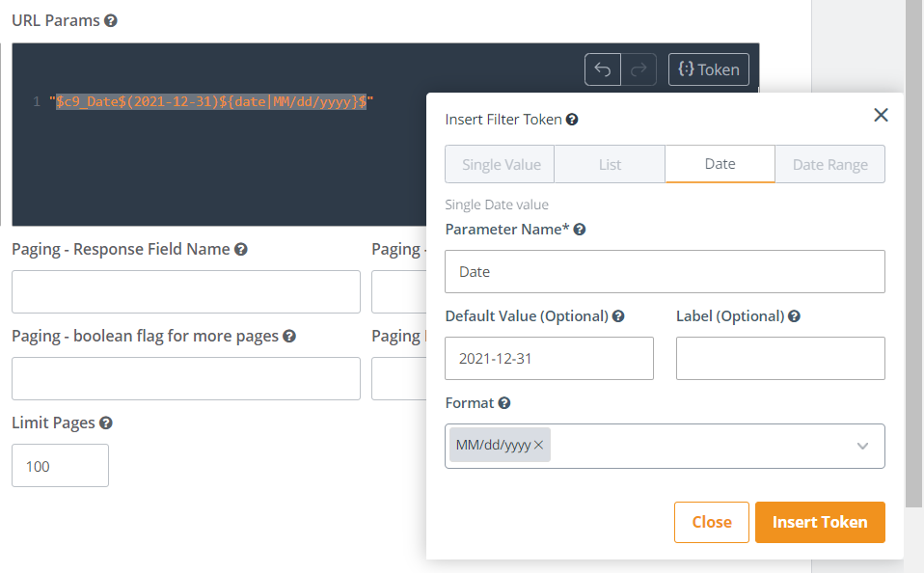
Task: Switch to the Single Value tab
Action: click(501, 165)
